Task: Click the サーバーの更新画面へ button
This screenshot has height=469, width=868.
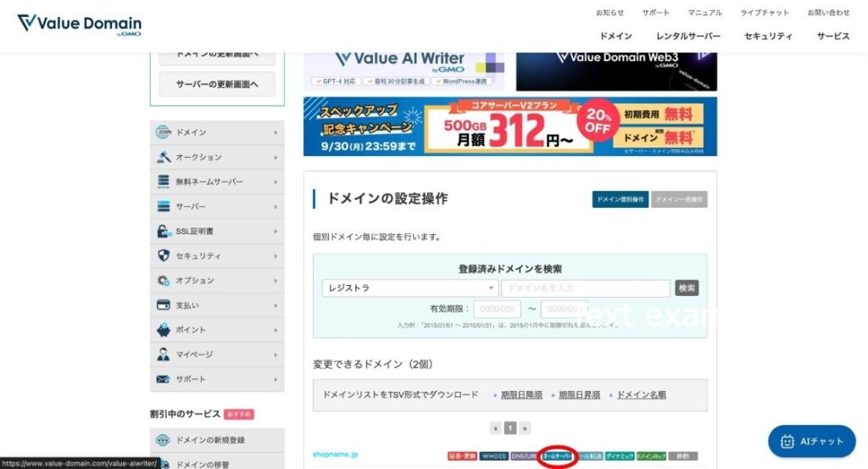Action: pos(217,85)
